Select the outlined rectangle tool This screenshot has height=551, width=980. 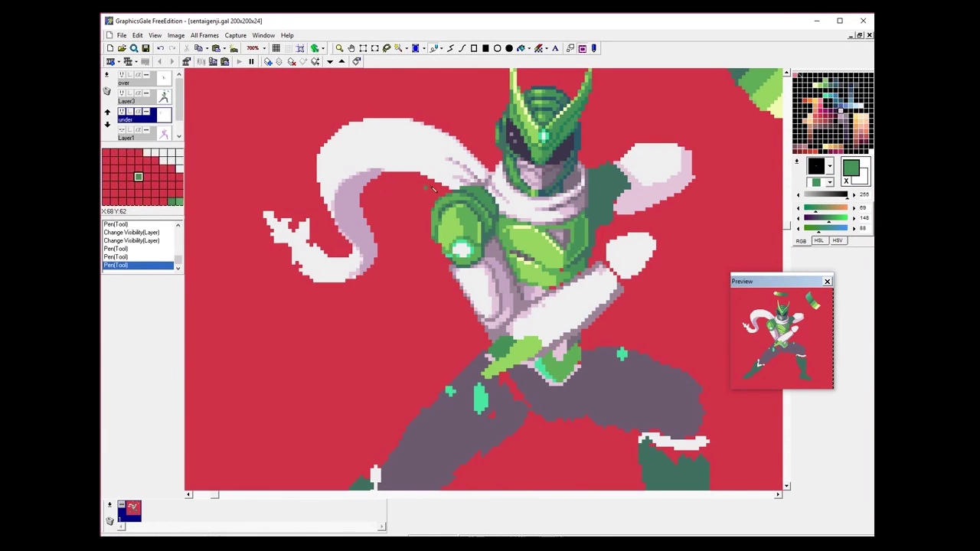[474, 48]
